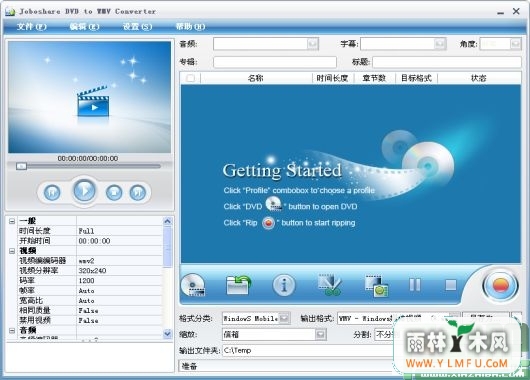530x380 pixels.
Task: Open the 帮助(H) menu
Action: [x=190, y=26]
